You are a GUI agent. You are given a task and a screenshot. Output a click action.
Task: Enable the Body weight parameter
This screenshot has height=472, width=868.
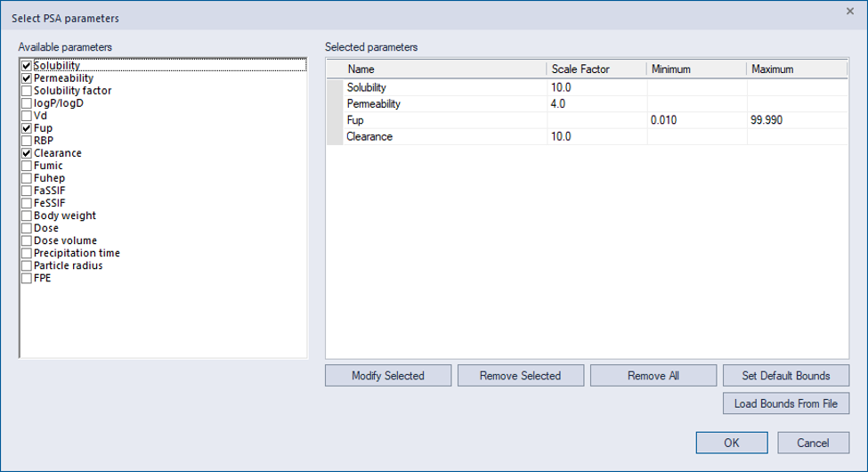26,216
